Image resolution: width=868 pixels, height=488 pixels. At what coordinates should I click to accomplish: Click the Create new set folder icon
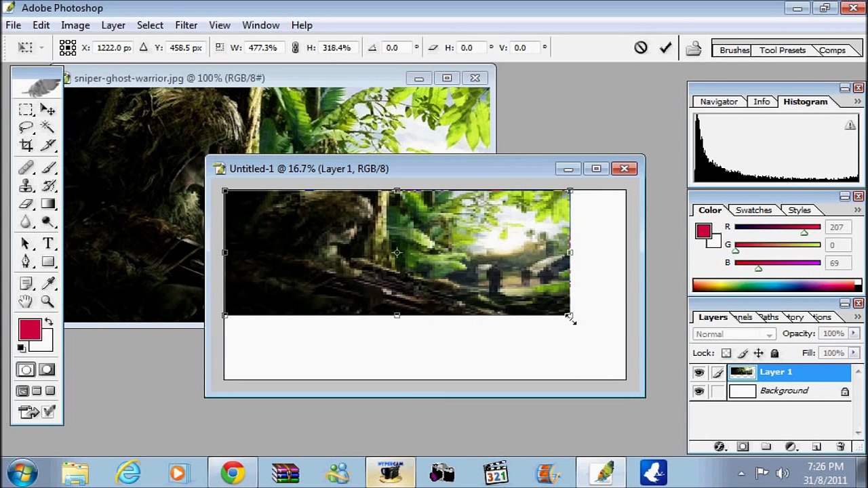pyautogui.click(x=766, y=447)
